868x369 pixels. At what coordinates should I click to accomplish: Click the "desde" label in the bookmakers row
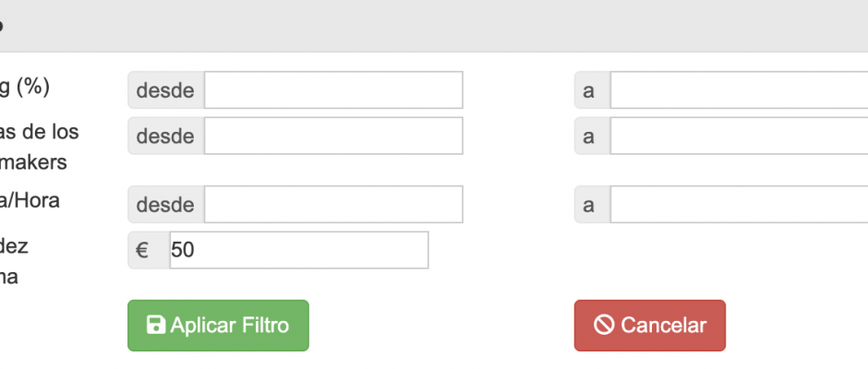[165, 136]
